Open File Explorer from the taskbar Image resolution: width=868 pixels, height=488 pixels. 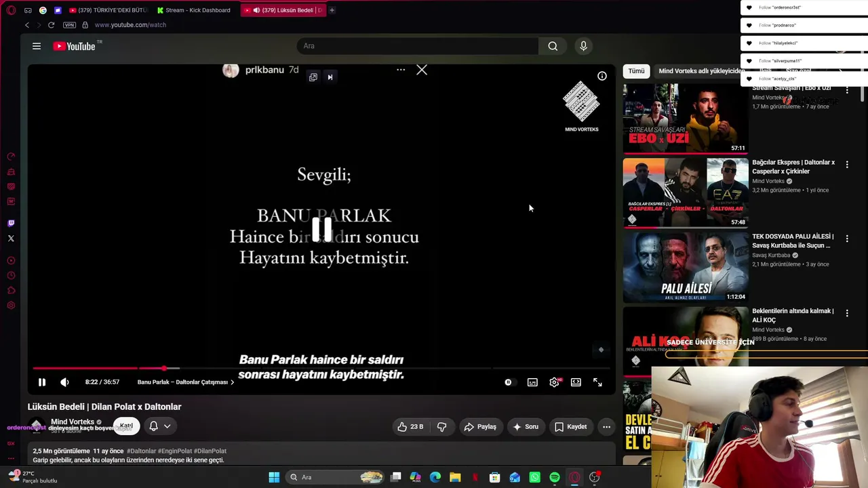pyautogui.click(x=455, y=477)
